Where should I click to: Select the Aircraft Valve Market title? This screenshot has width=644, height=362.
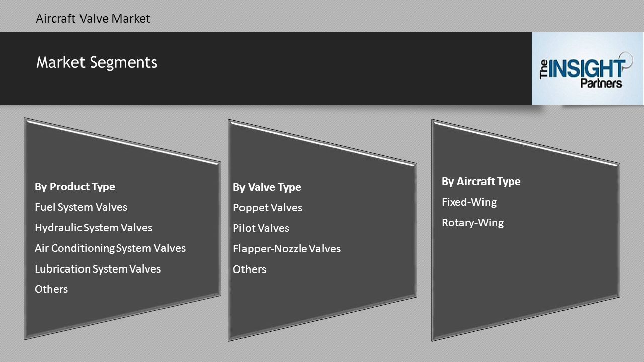click(x=93, y=19)
